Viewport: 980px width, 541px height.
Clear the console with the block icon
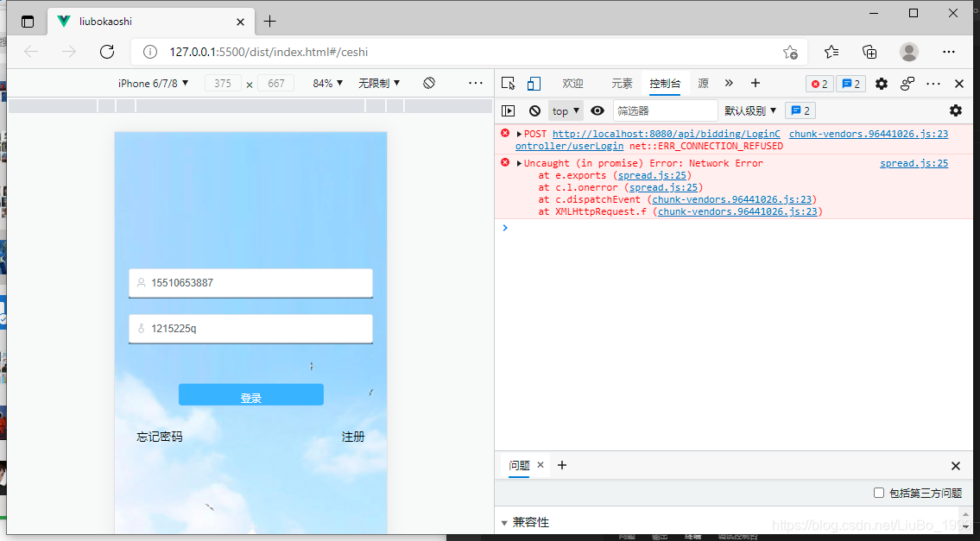click(534, 110)
